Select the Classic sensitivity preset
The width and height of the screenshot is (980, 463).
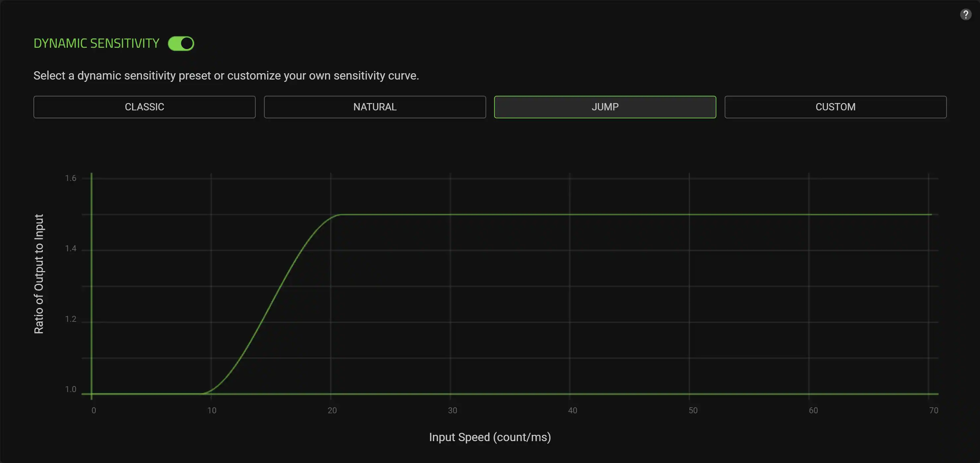[x=144, y=107]
